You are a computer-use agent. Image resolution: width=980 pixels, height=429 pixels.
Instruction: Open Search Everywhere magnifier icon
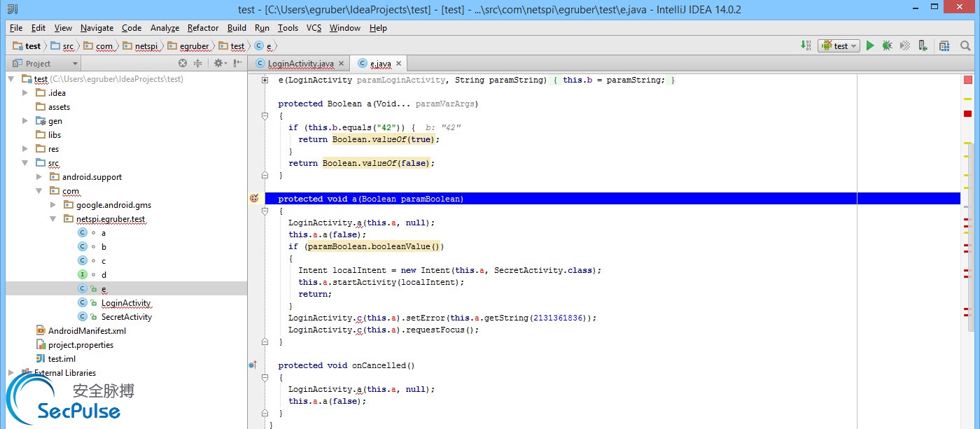965,45
